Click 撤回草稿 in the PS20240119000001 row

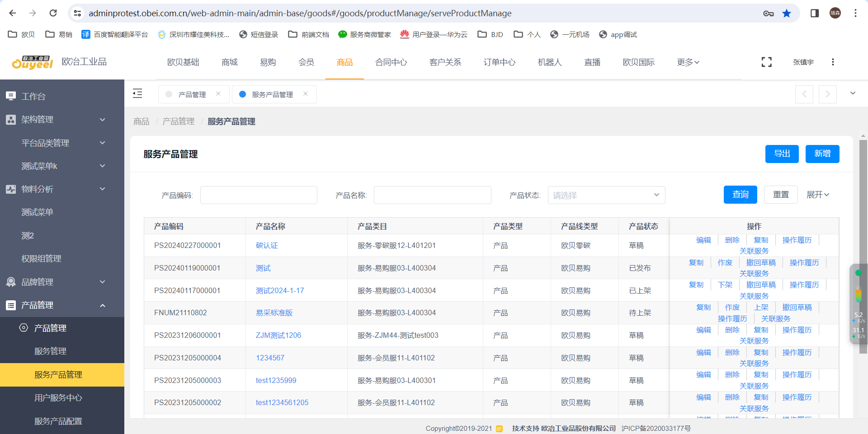coord(761,263)
